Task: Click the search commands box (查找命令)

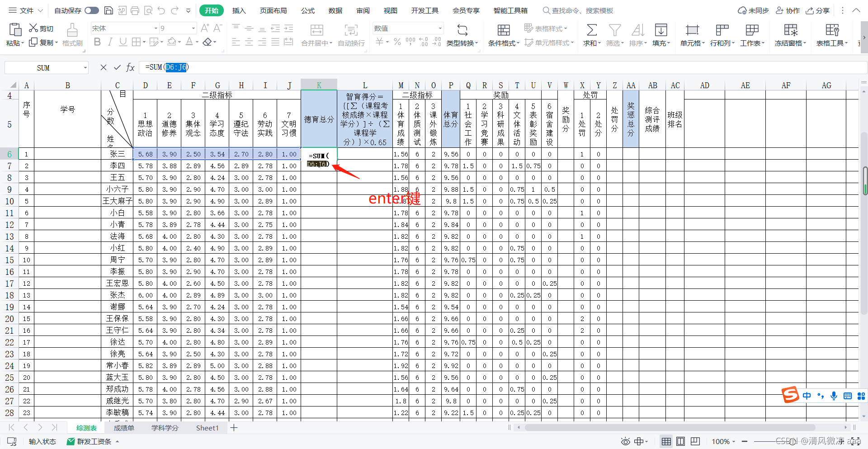Action: pos(578,10)
